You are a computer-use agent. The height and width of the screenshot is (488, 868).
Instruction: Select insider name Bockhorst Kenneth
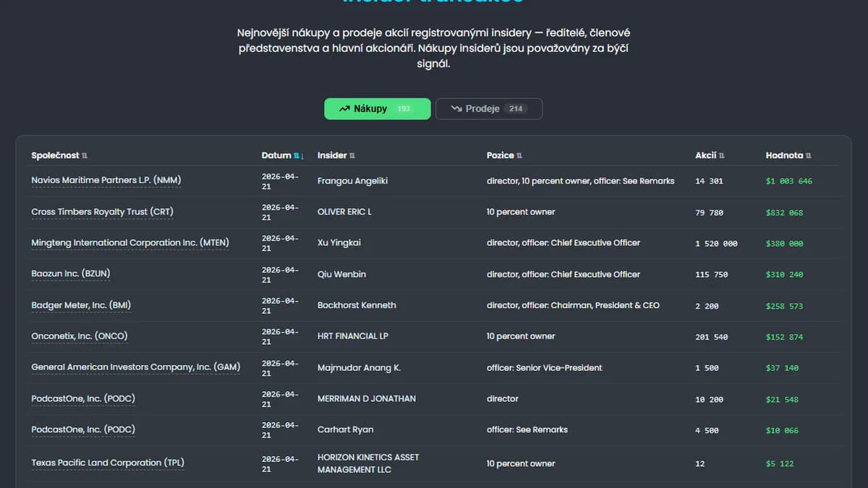[x=357, y=305]
